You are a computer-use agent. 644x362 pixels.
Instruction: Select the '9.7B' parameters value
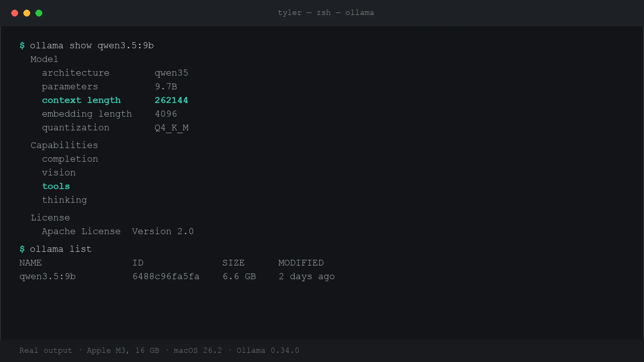pos(166,86)
